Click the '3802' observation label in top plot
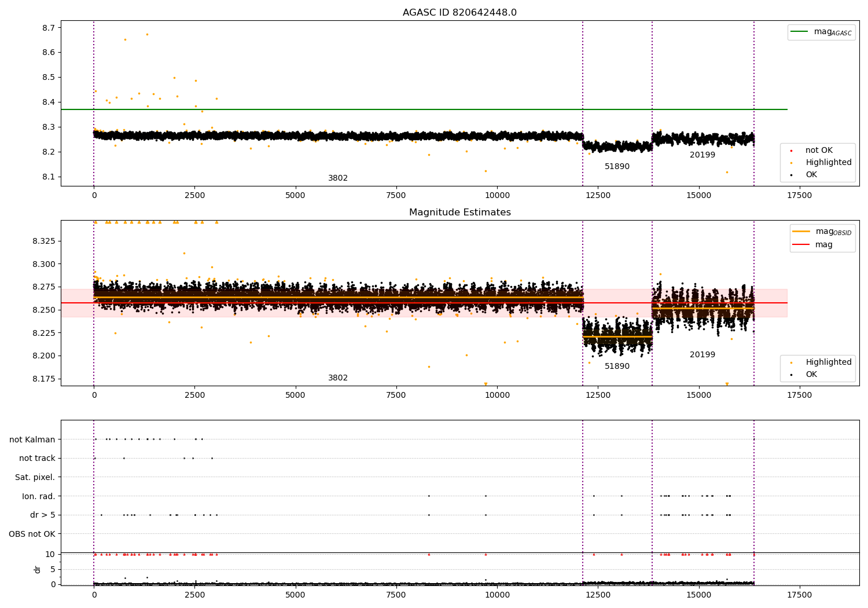Screen dimensions: 868x608 [338, 178]
